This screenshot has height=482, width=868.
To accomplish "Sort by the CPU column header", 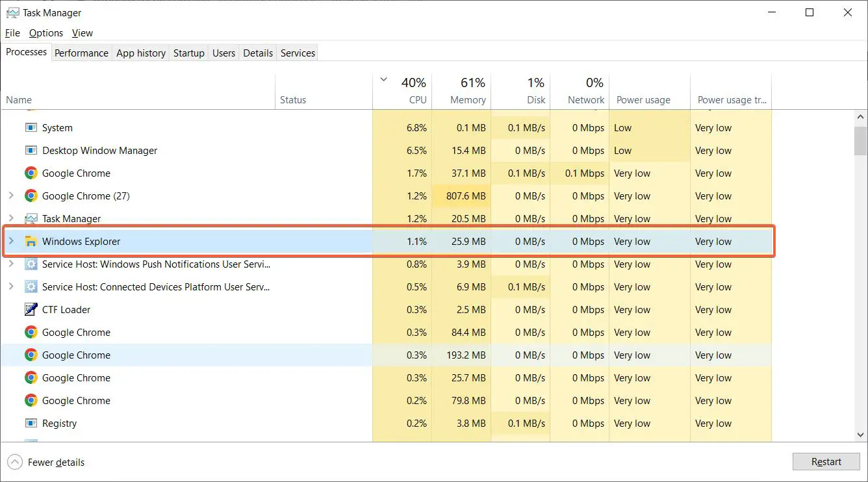I will click(402, 92).
